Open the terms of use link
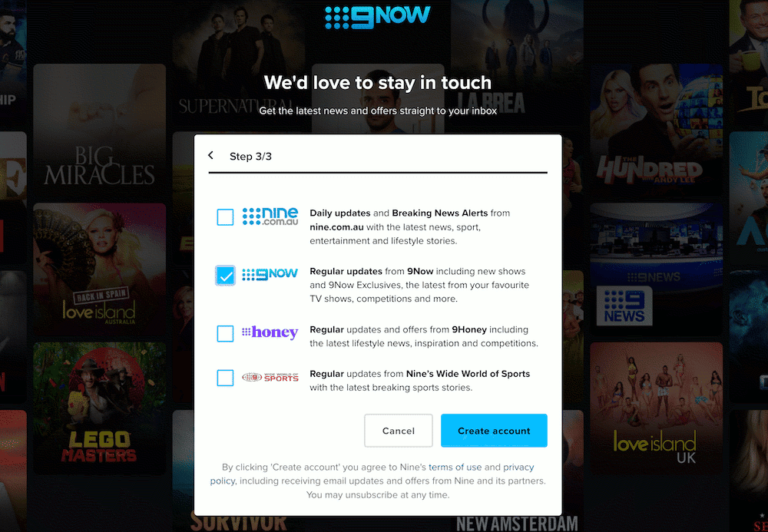768x532 pixels. click(455, 467)
